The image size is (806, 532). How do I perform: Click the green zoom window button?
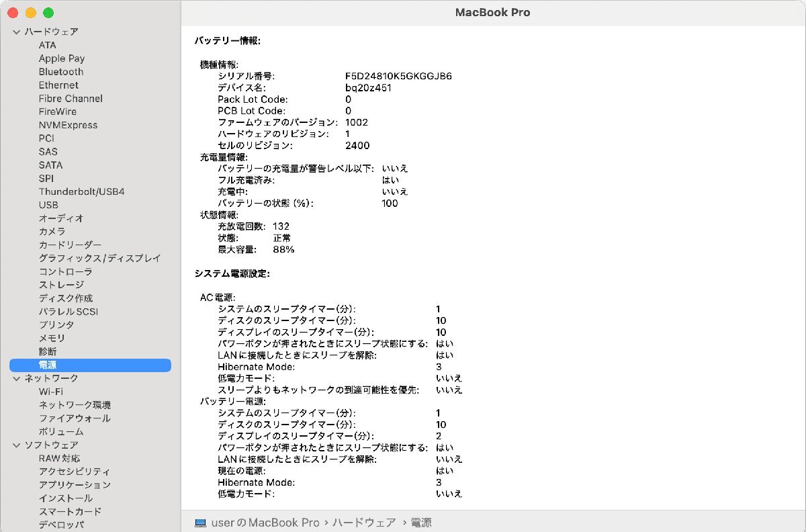click(x=48, y=13)
